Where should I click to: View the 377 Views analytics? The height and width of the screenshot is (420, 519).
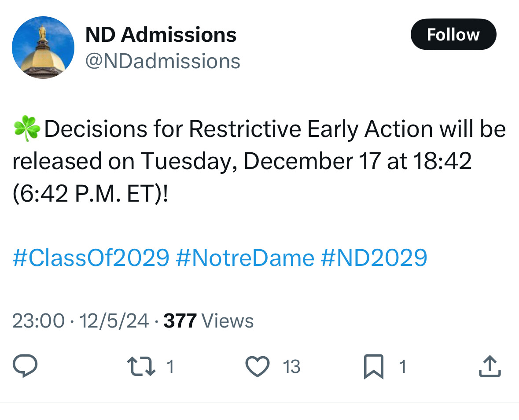click(209, 321)
